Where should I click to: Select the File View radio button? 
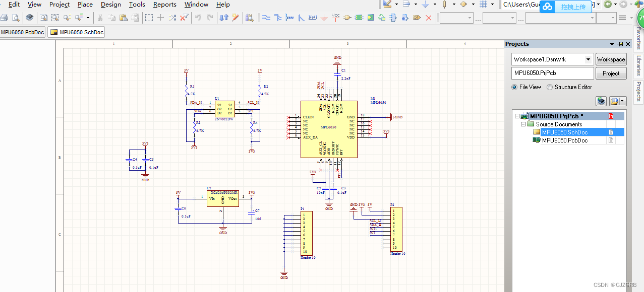click(x=514, y=87)
